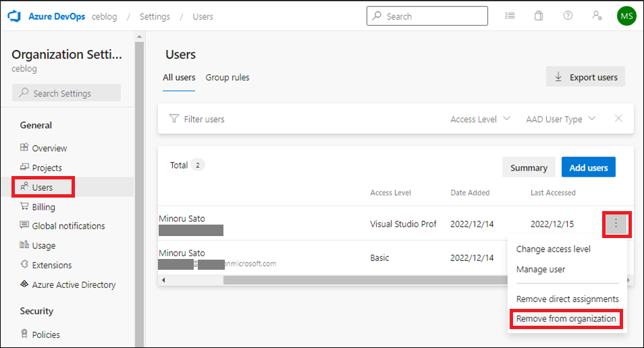
Task: Click the Global notifications icon
Action: coord(24,225)
